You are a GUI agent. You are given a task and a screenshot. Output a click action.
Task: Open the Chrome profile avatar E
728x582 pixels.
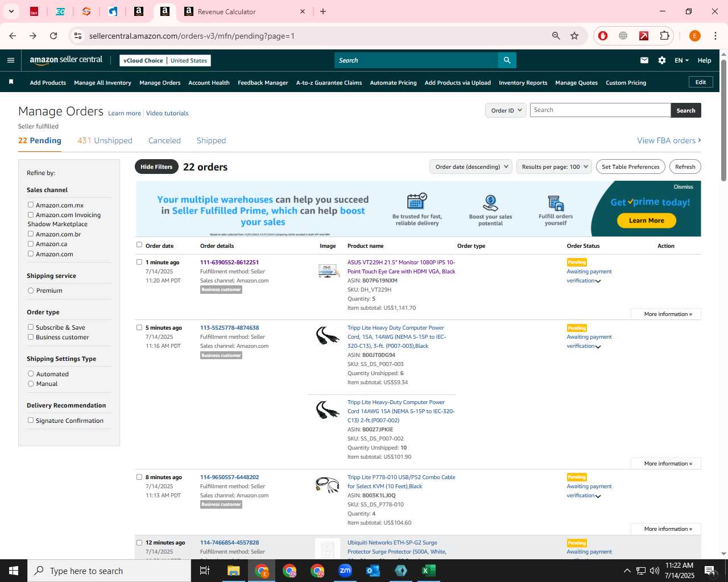click(694, 36)
